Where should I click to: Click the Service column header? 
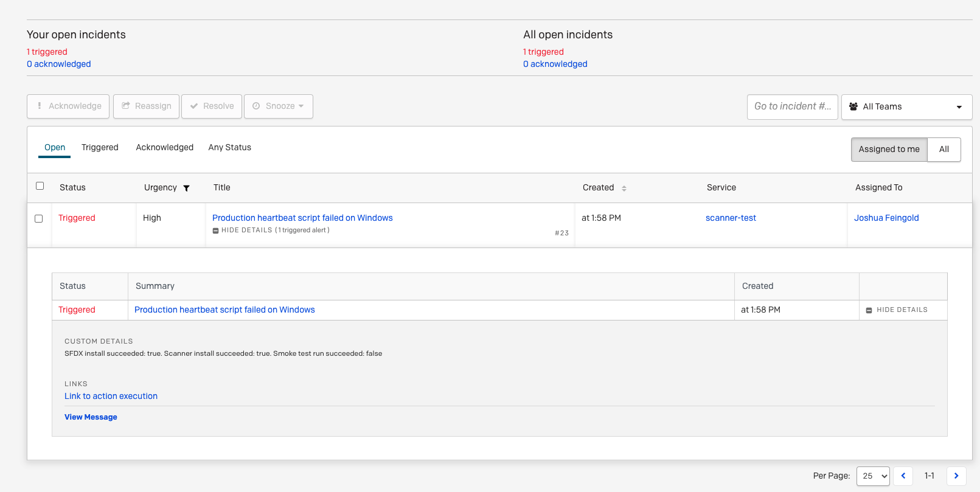pos(721,188)
